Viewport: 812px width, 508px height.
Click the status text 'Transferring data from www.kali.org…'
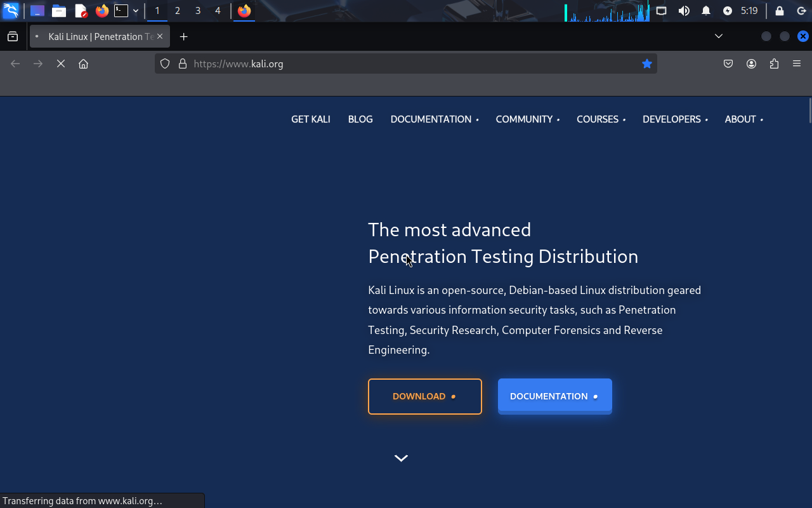point(82,501)
